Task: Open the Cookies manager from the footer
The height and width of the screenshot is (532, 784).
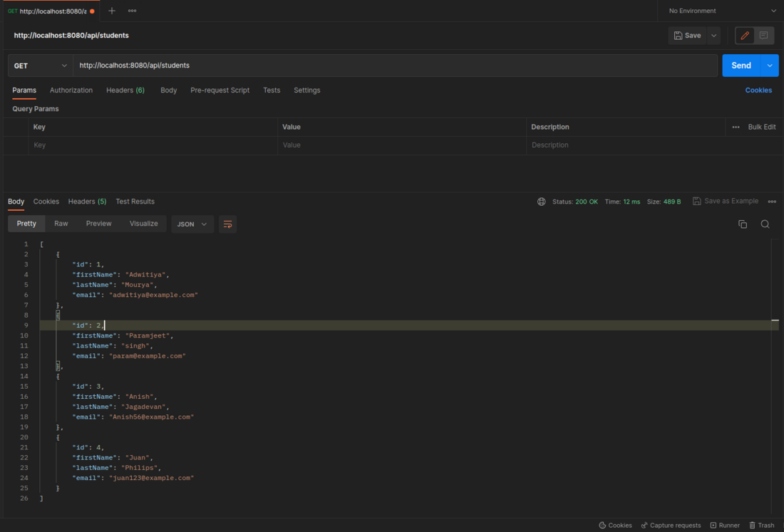Action: tap(615, 525)
